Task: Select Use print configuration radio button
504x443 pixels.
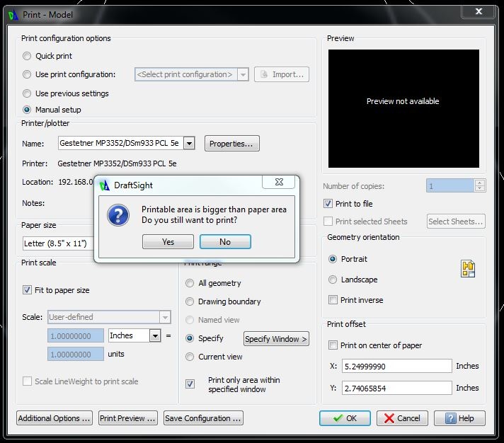Action: (27, 74)
